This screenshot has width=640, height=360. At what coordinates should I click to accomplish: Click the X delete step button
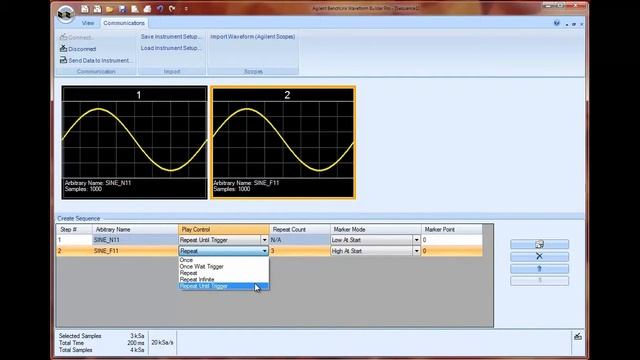(x=539, y=256)
